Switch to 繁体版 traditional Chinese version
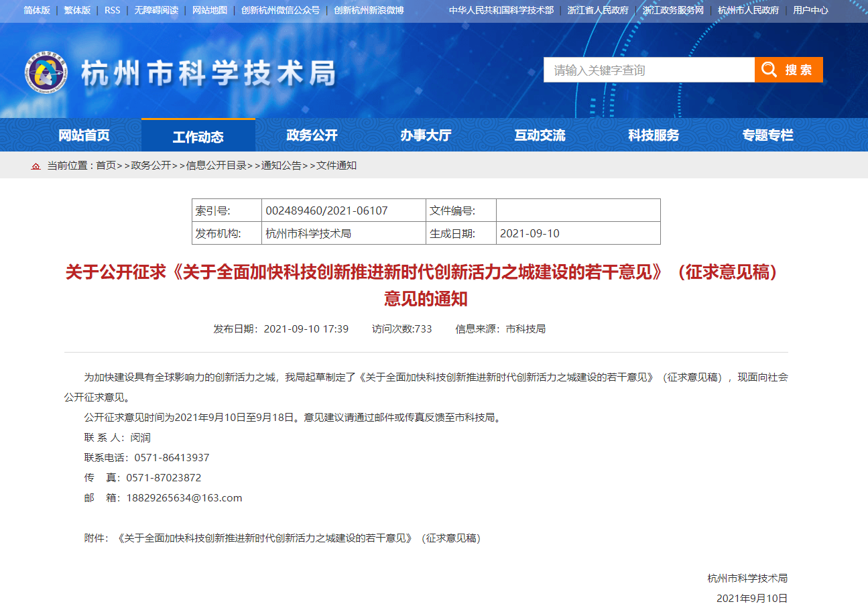 click(77, 11)
